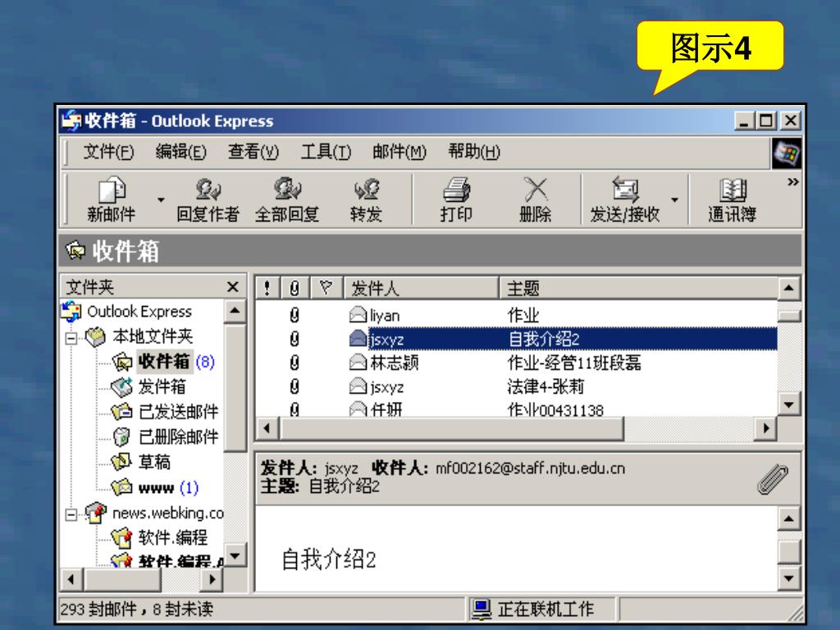Open the 帮助(H) menu
Viewport: 840px width, 630px height.
point(474,152)
